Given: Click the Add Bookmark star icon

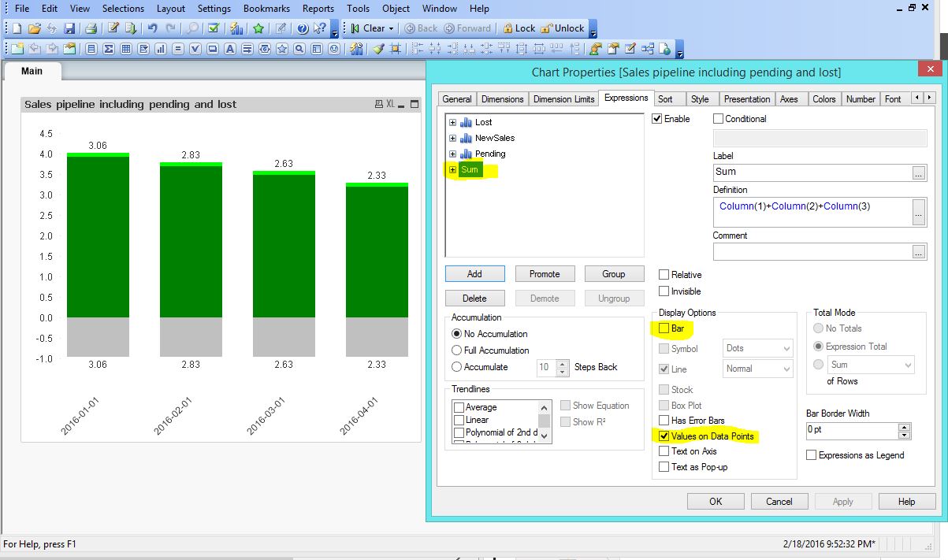Looking at the screenshot, I should click(x=258, y=28).
